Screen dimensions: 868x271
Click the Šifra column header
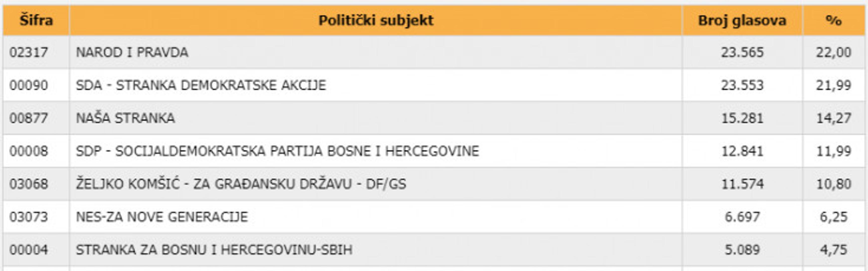[x=36, y=20]
